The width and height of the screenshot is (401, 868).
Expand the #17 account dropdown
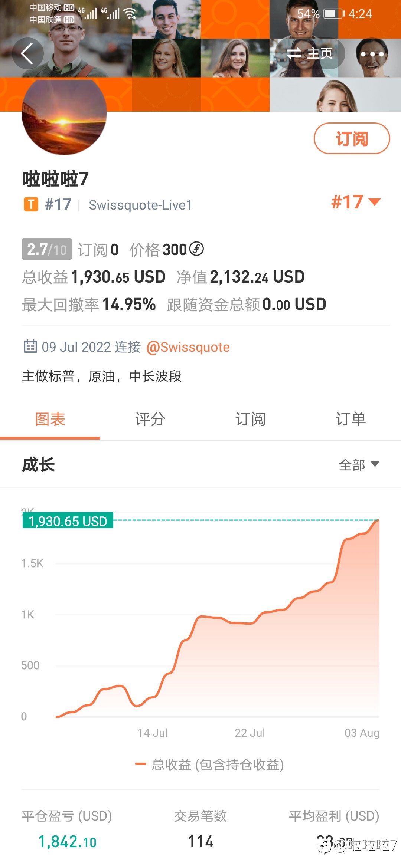[356, 202]
